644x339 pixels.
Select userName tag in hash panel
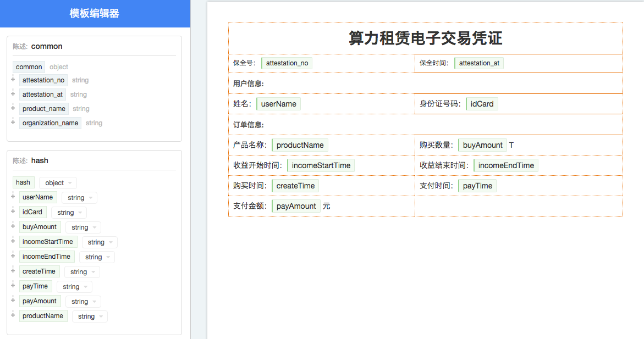point(38,197)
